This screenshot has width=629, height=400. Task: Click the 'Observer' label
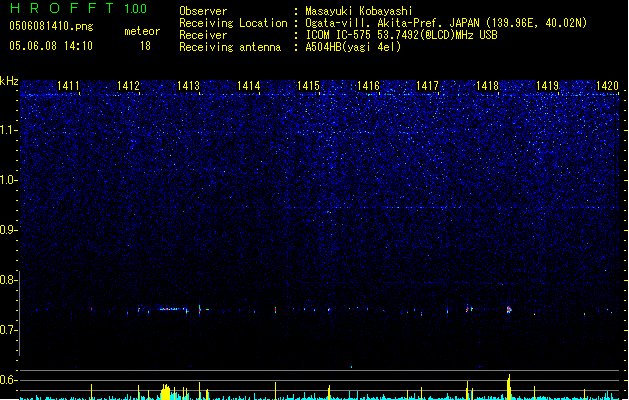tap(203, 11)
